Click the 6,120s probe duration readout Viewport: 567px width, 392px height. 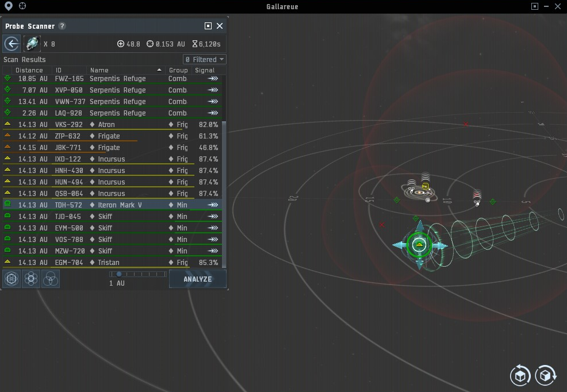(206, 44)
